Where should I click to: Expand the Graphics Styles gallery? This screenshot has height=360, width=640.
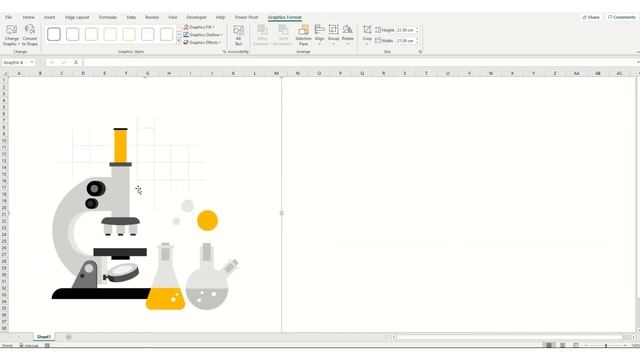179,41
